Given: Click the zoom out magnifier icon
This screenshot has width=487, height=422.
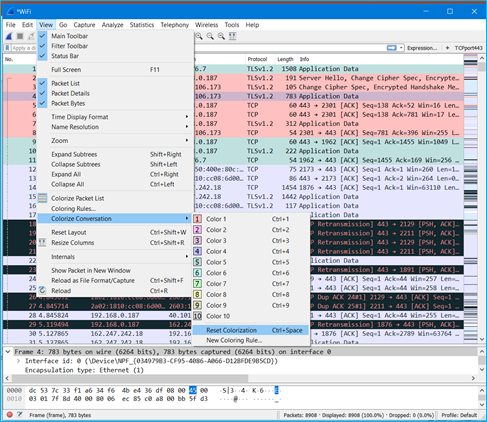Looking at the screenshot, I should point(210,36).
